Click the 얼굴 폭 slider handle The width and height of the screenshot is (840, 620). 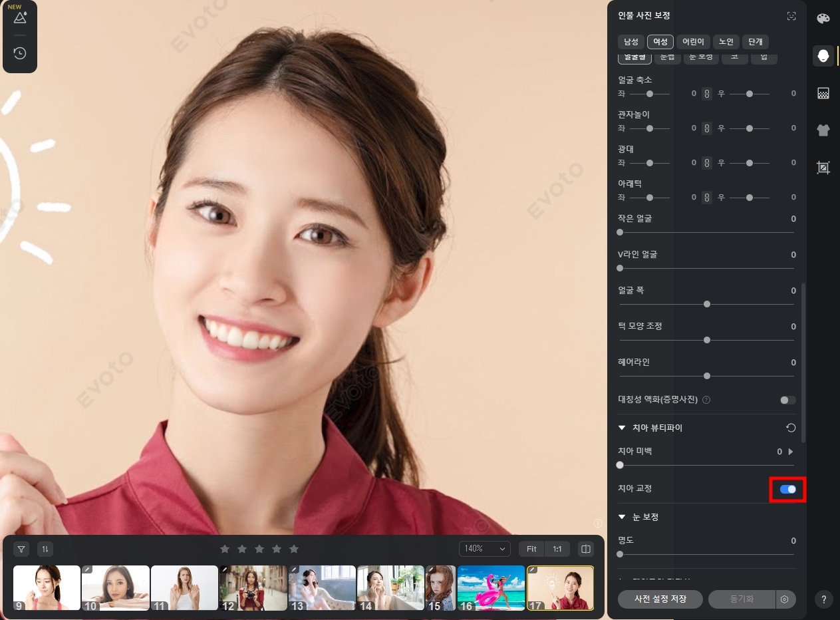(707, 304)
